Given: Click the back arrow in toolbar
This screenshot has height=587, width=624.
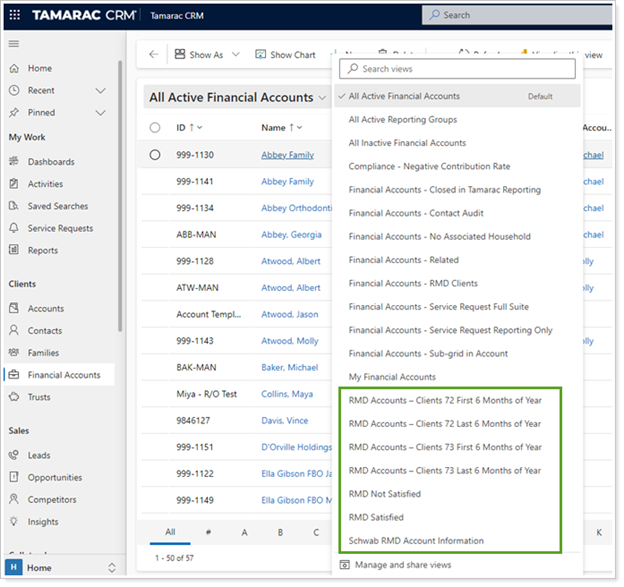Looking at the screenshot, I should click(153, 55).
